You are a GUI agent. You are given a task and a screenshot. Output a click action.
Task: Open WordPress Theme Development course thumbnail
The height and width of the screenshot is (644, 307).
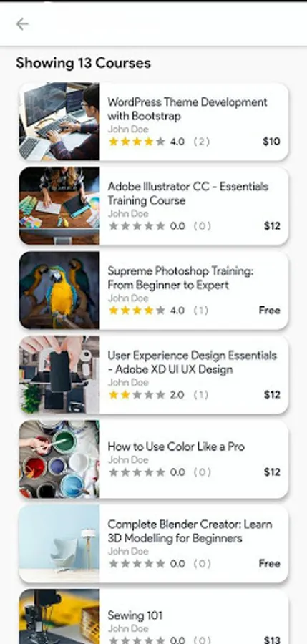pyautogui.click(x=59, y=122)
